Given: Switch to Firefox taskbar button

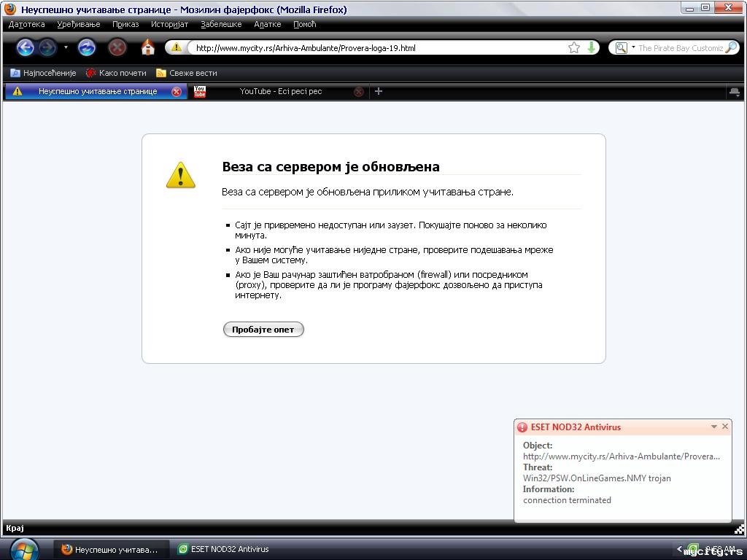Looking at the screenshot, I should (x=111, y=550).
